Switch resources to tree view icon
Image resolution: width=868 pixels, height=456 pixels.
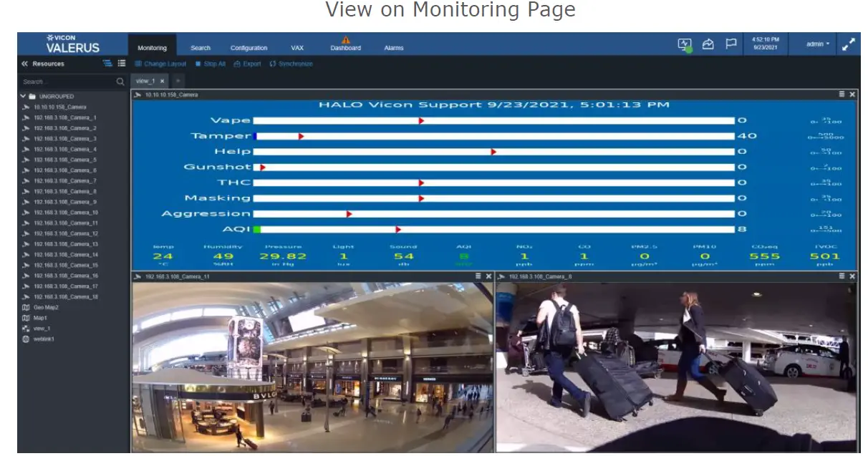pyautogui.click(x=107, y=64)
